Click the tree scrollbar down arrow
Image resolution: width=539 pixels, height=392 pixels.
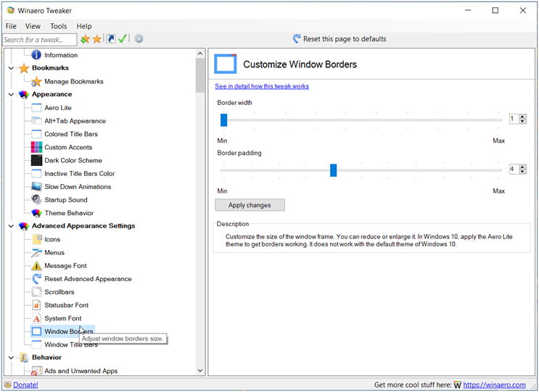pyautogui.click(x=200, y=370)
